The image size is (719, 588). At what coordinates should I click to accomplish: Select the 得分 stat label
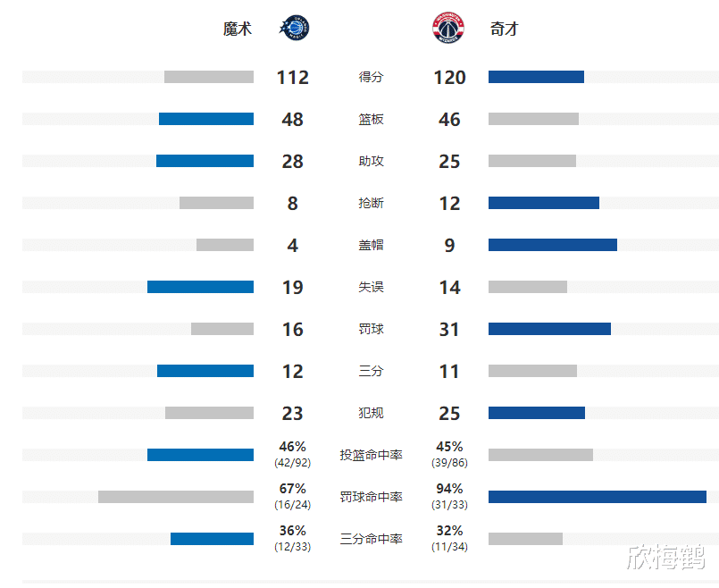(371, 78)
